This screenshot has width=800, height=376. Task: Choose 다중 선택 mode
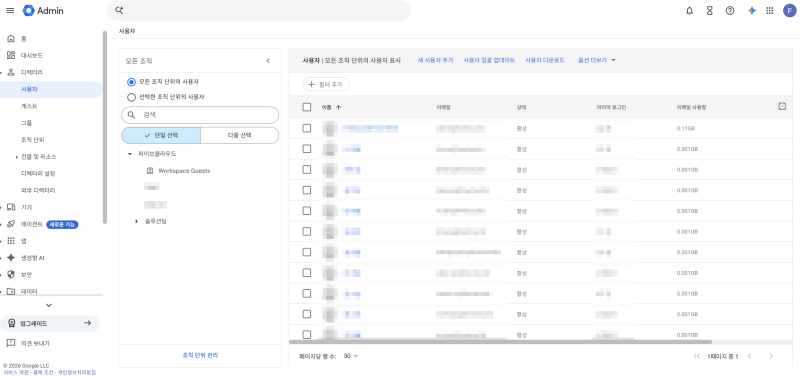point(239,135)
